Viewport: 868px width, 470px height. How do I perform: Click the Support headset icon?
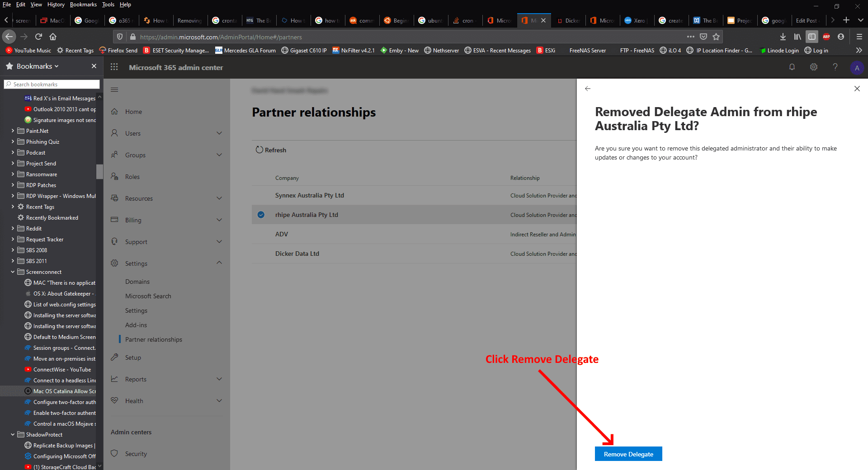tap(115, 241)
